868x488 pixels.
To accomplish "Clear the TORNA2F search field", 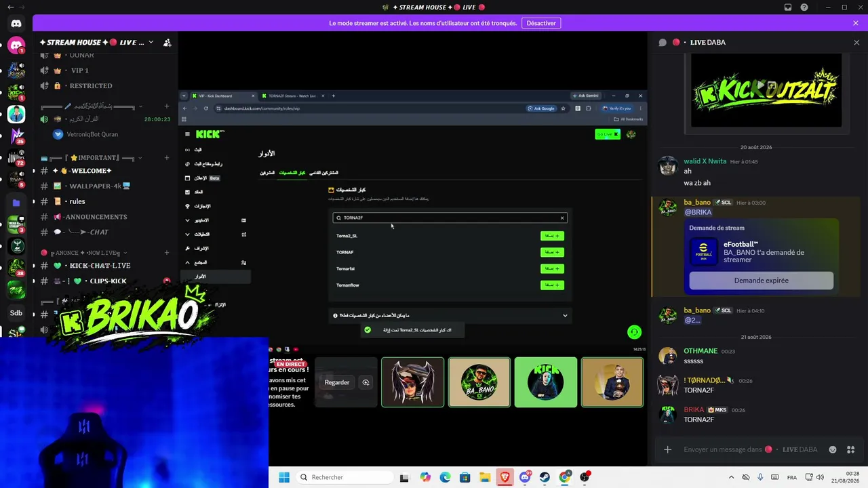I will coord(562,218).
